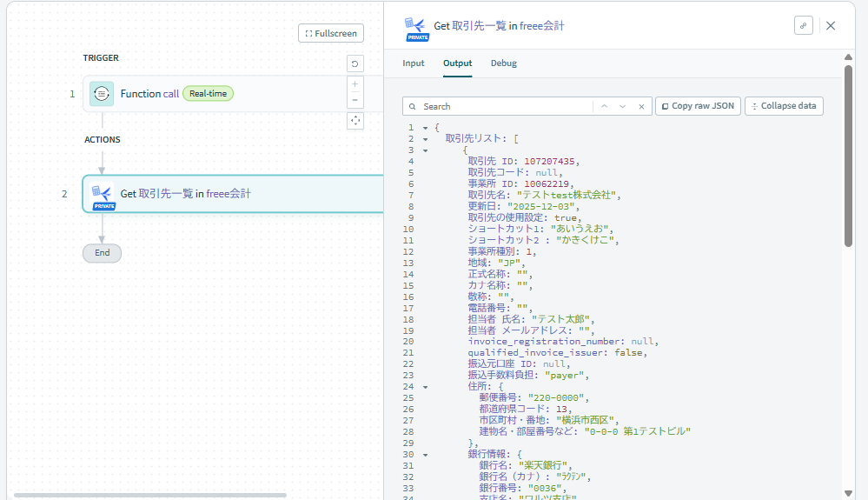The width and height of the screenshot is (868, 500).
Task: Click the Function call trigger icon
Action: click(102, 94)
